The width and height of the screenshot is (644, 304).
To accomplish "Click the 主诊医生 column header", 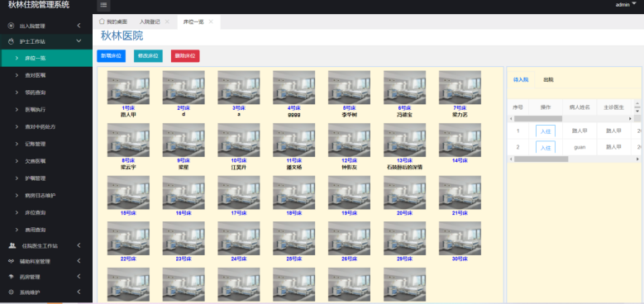I will 613,107.
